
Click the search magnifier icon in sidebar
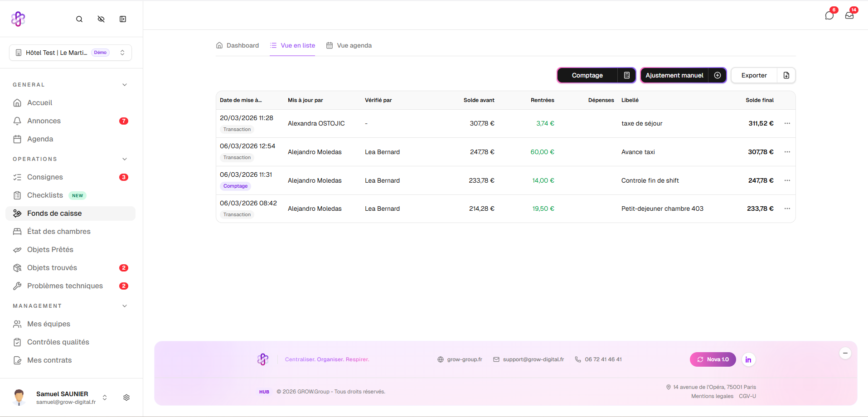pos(79,19)
